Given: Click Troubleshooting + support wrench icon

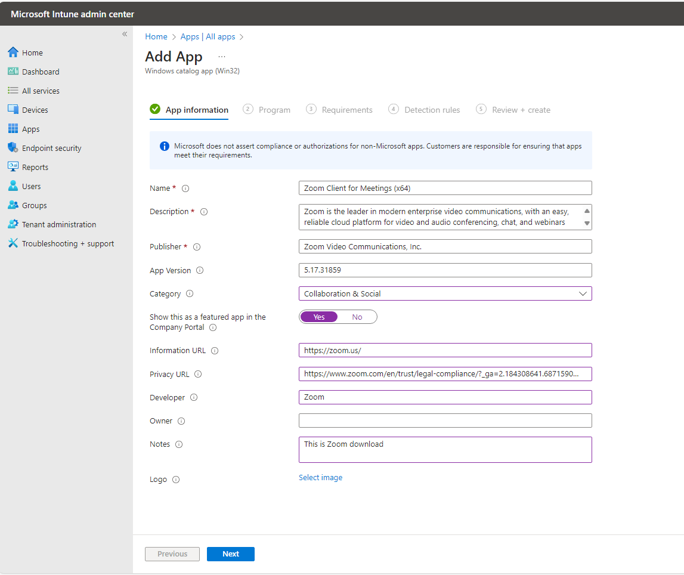Looking at the screenshot, I should [13, 243].
